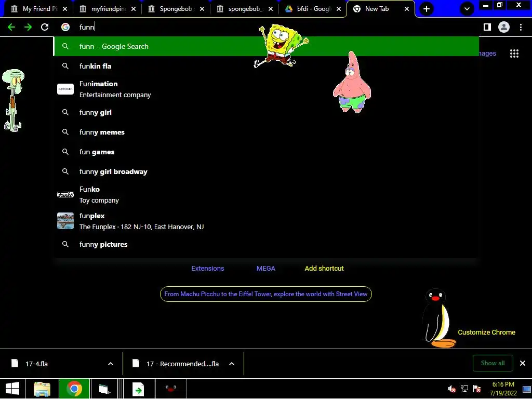The image size is (532, 399).
Task: Select 'funny girl broadway' suggestion
Action: click(x=266, y=171)
